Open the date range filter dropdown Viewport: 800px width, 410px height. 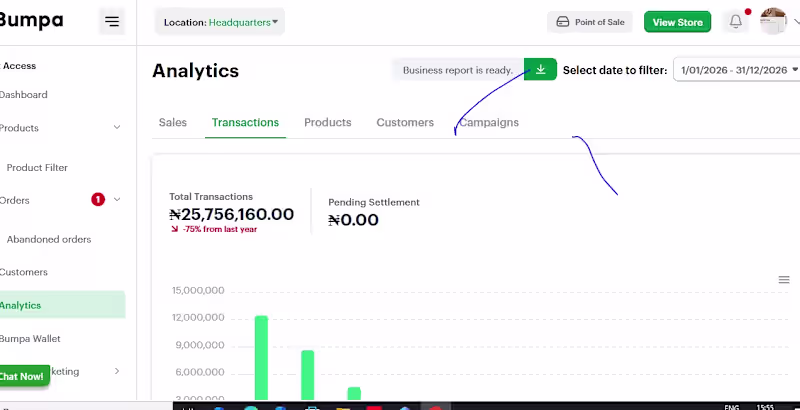tap(738, 70)
